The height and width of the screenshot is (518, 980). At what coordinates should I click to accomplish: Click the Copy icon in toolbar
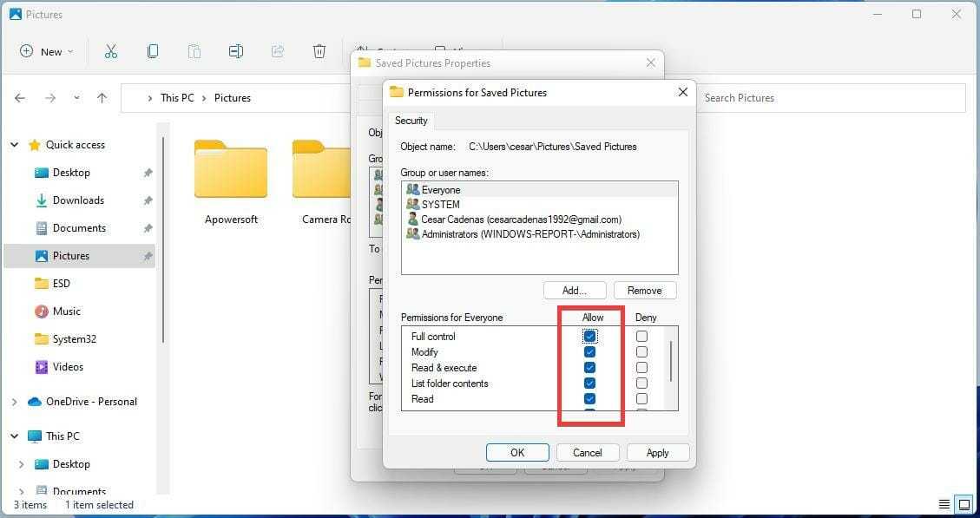tap(153, 51)
